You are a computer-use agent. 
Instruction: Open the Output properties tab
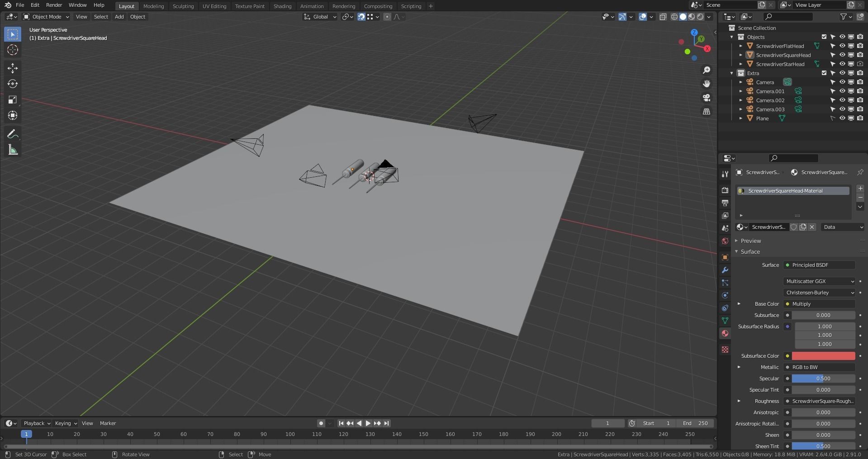tap(725, 203)
